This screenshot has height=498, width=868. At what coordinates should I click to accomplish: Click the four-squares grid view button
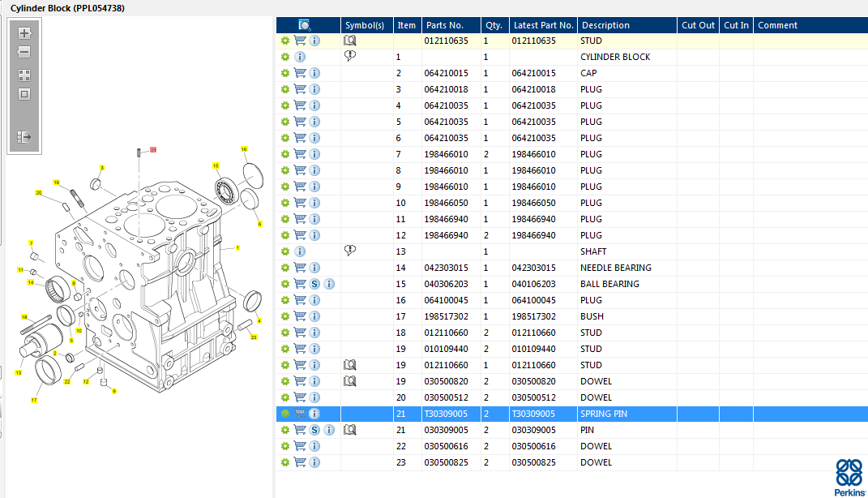pos(24,75)
